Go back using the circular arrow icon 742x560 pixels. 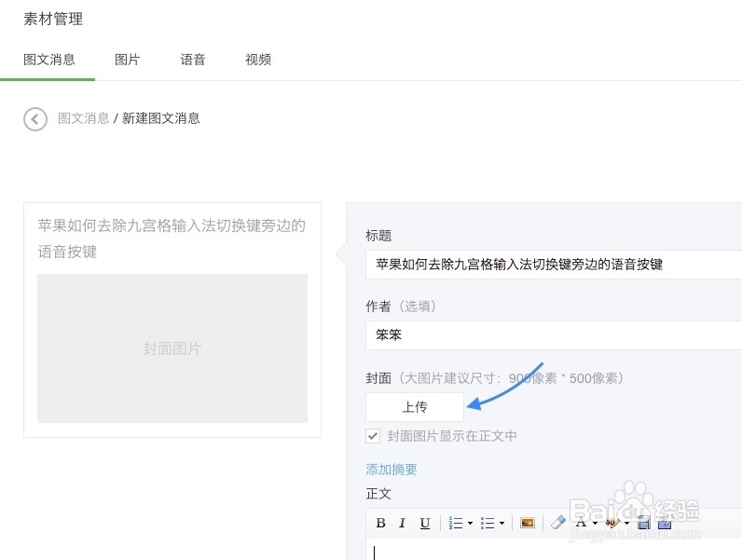pos(35,118)
